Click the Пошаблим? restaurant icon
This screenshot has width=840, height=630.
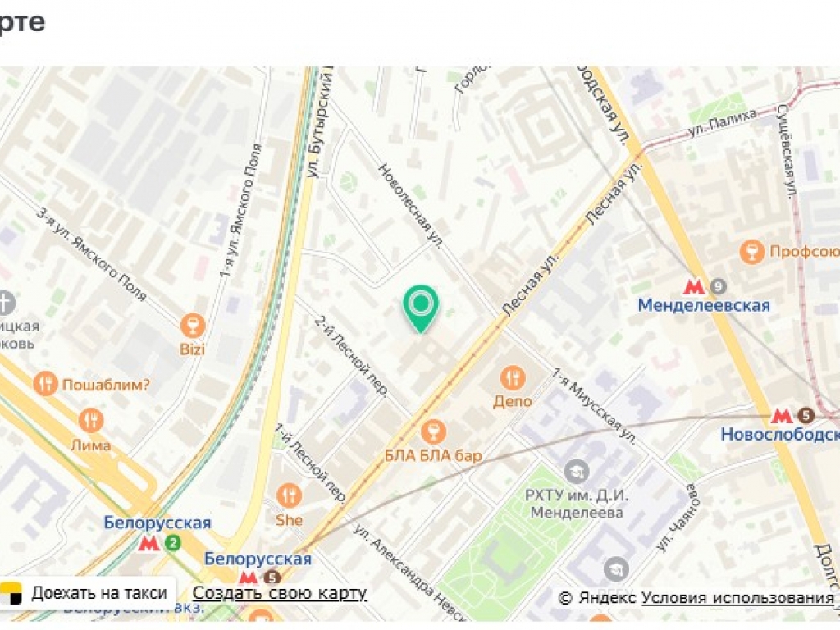point(46,384)
